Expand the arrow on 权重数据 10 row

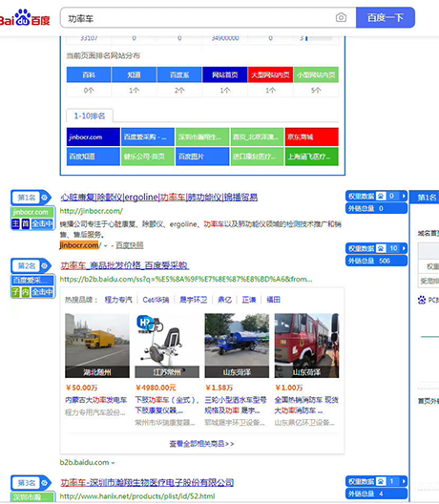pyautogui.click(x=404, y=248)
